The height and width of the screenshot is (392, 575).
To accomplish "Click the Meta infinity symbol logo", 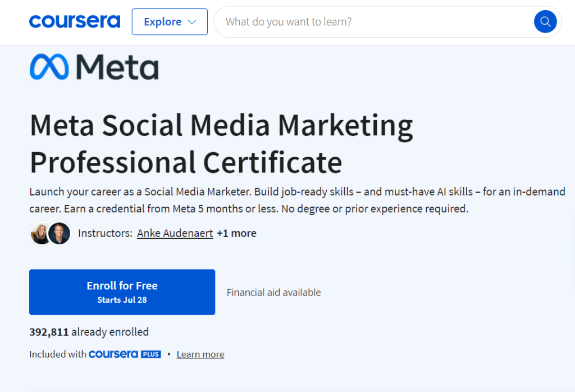I will pos(49,67).
